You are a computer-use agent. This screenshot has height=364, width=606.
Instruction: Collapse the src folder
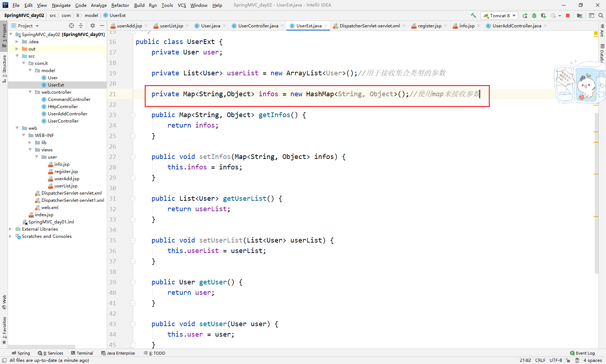pos(17,56)
